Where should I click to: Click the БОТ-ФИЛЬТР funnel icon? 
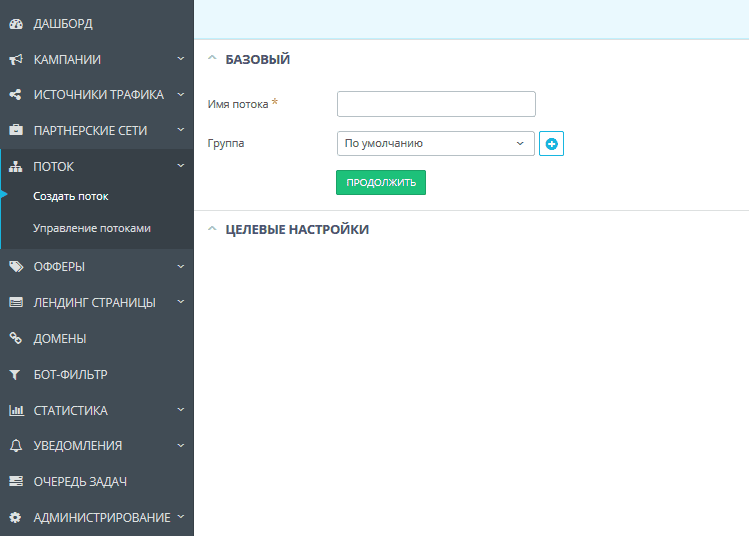(15, 375)
